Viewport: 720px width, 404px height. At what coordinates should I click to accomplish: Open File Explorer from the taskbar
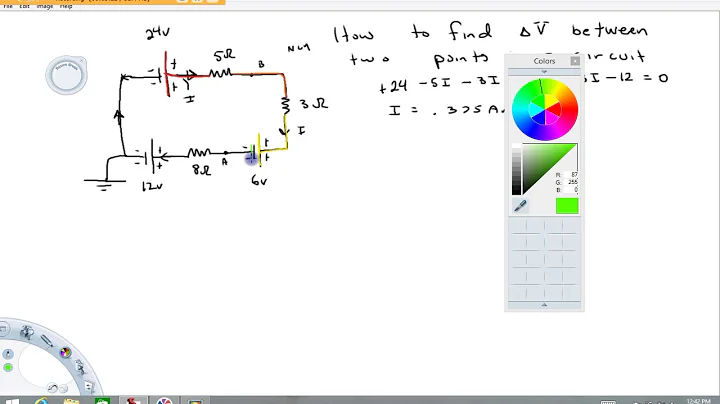71,401
